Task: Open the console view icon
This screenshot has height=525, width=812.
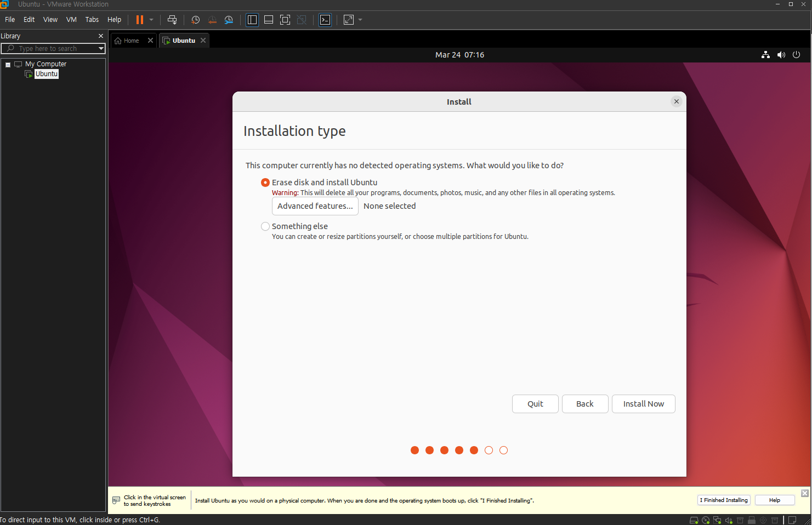Action: (x=325, y=20)
